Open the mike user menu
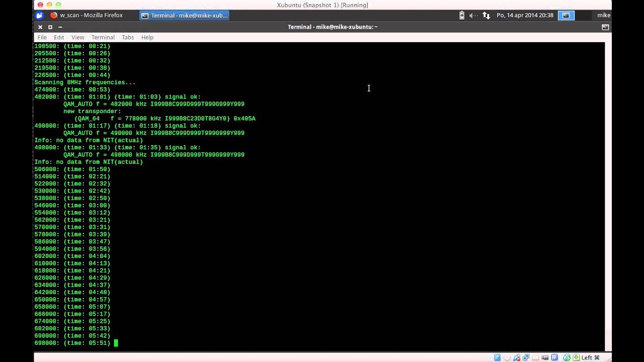The width and height of the screenshot is (644, 362). (x=604, y=15)
